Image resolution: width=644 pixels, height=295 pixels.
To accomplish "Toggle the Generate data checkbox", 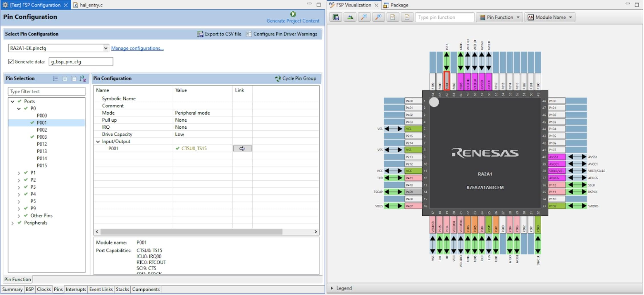I will pos(11,62).
